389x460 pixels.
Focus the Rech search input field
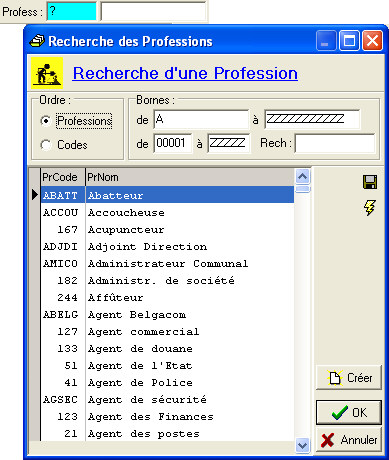pos(335,144)
